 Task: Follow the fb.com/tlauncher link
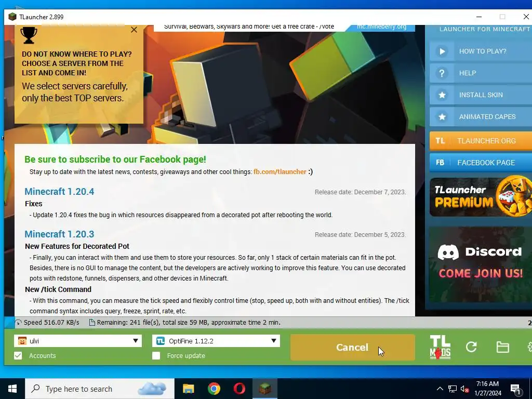point(280,171)
